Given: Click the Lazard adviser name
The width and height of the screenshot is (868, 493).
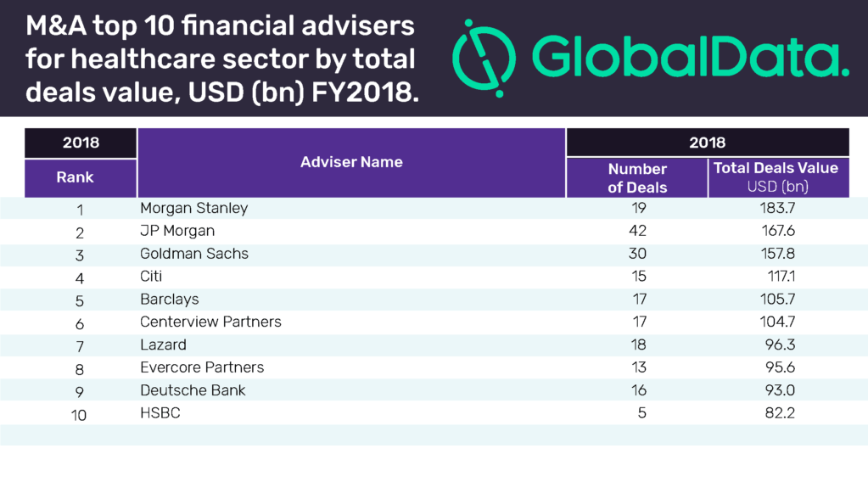Looking at the screenshot, I should [163, 345].
